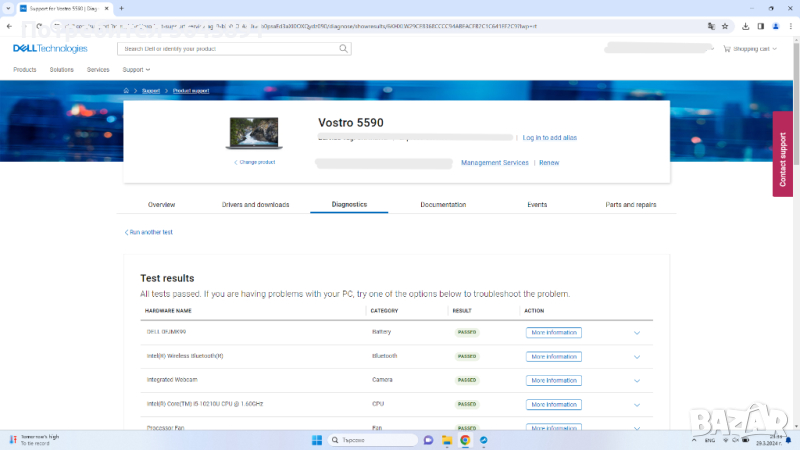Click the Chrome icon in the taskbar
This screenshot has height=450, width=800.
click(465, 440)
